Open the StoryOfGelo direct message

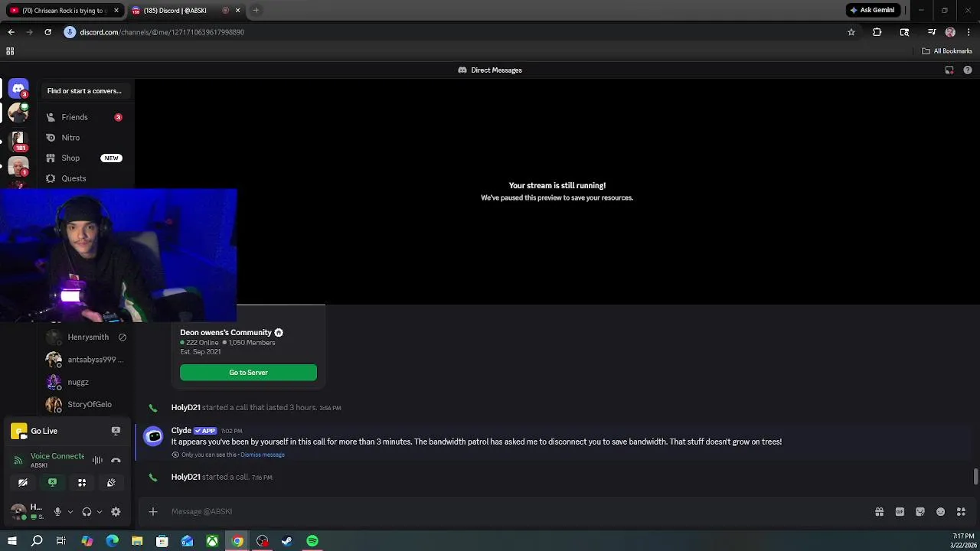87,404
